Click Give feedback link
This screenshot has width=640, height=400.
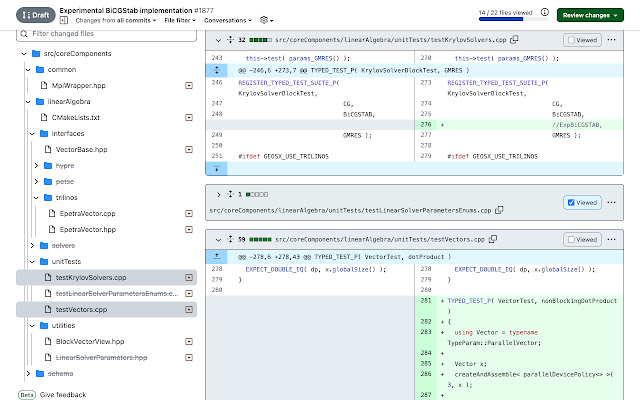tap(63, 395)
